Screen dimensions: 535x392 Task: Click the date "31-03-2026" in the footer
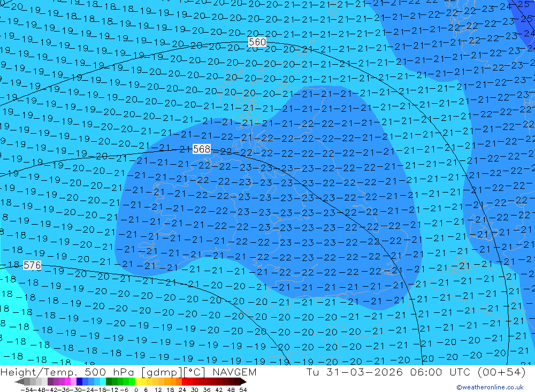coord(364,372)
